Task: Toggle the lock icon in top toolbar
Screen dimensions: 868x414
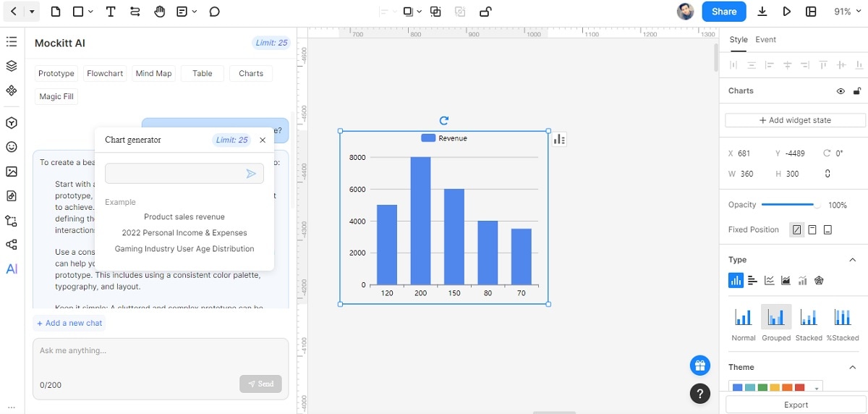Action: pos(485,12)
